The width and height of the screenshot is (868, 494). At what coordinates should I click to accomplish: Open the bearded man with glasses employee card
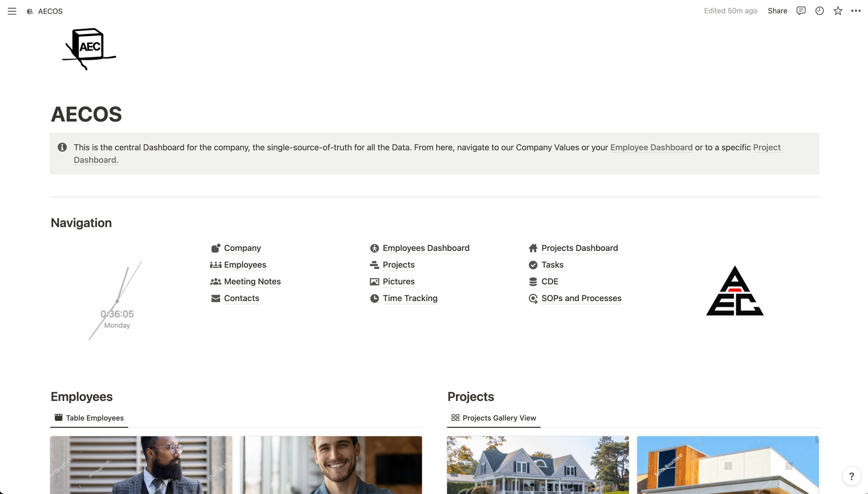click(x=141, y=465)
